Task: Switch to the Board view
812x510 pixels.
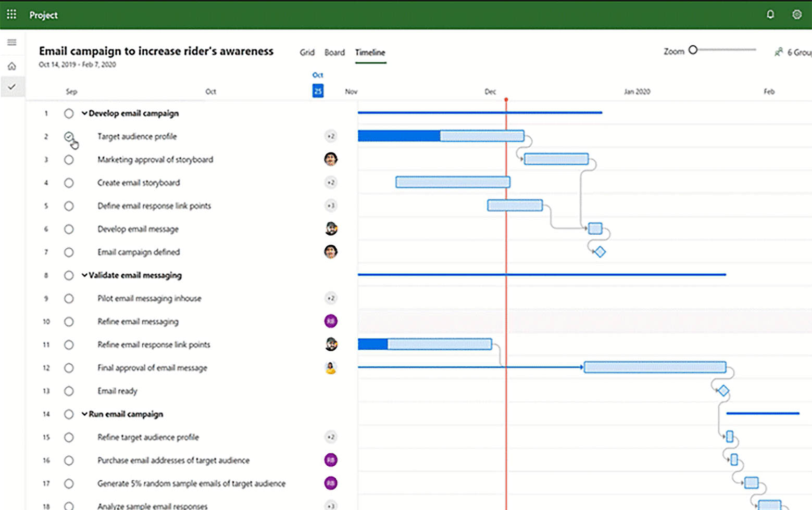Action: pos(334,52)
